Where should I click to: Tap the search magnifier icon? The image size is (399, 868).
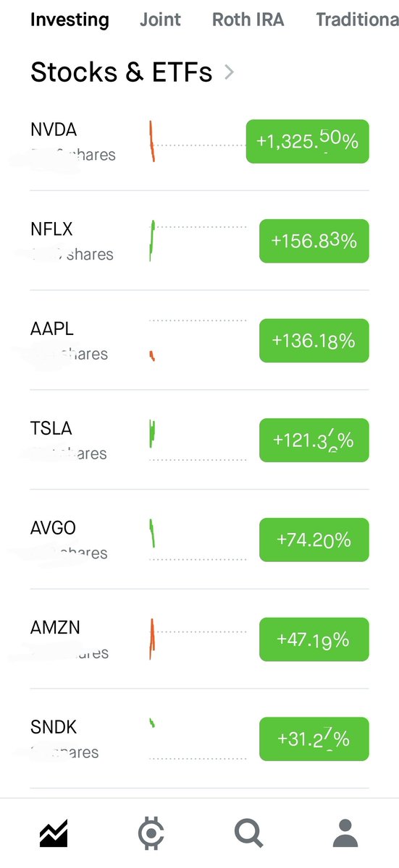click(249, 833)
